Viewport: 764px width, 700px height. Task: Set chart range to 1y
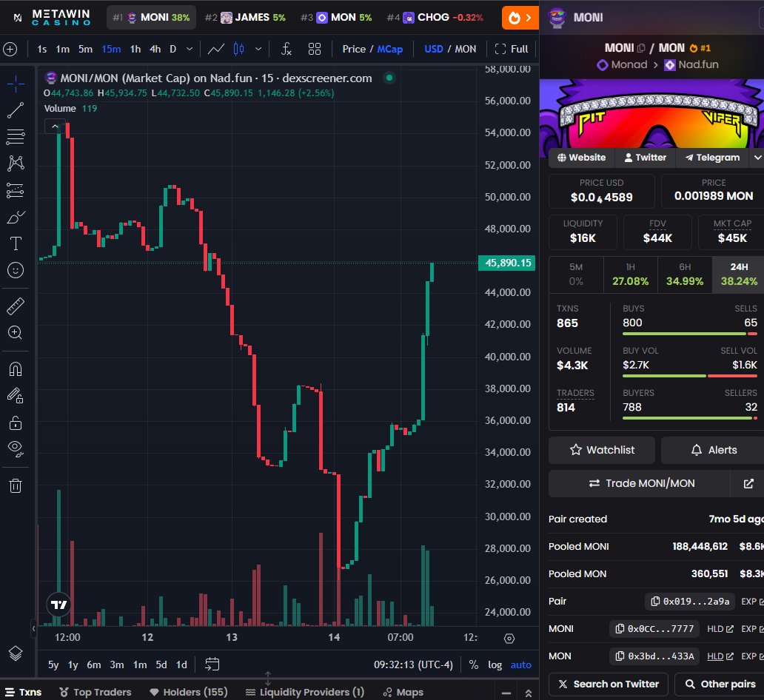pyautogui.click(x=73, y=665)
